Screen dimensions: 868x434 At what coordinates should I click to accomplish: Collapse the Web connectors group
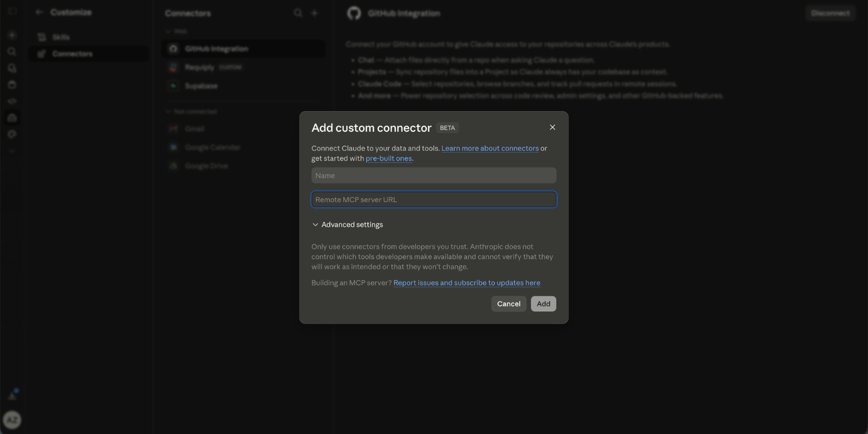point(176,31)
